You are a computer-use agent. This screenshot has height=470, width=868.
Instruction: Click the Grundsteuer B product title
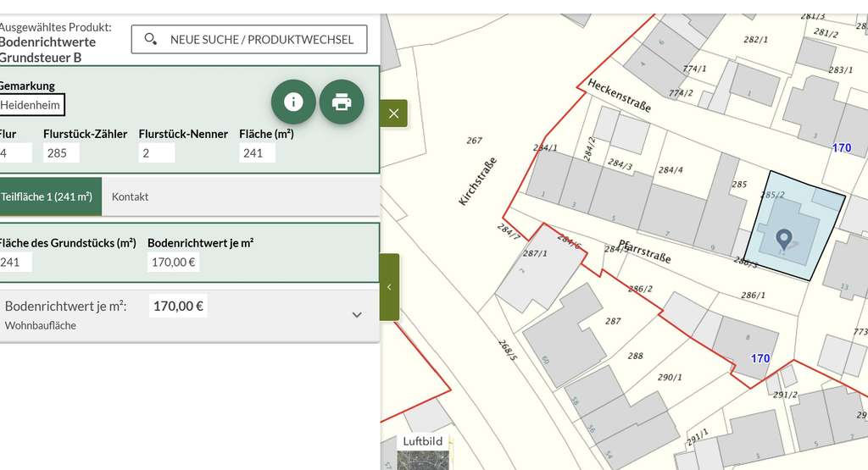[41, 58]
